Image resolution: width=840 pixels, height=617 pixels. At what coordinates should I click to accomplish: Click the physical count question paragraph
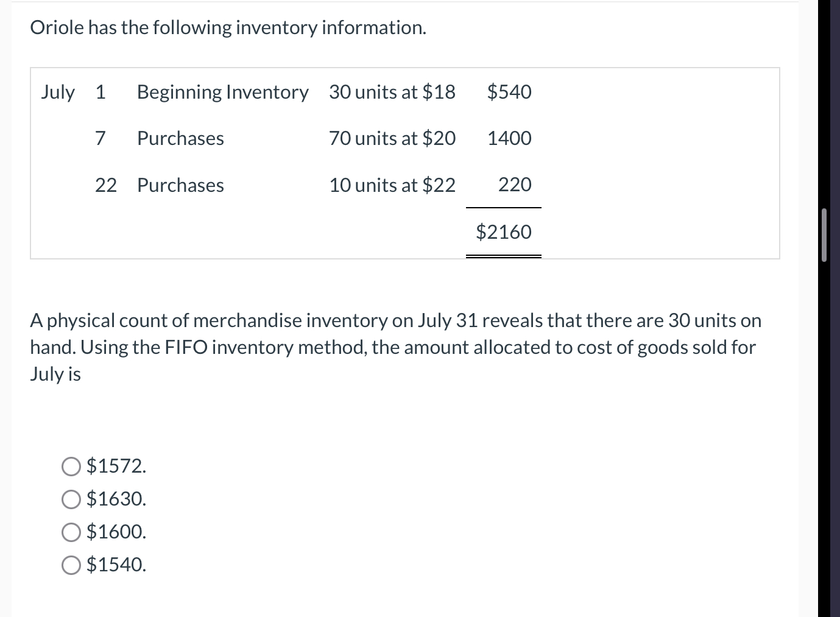[396, 347]
